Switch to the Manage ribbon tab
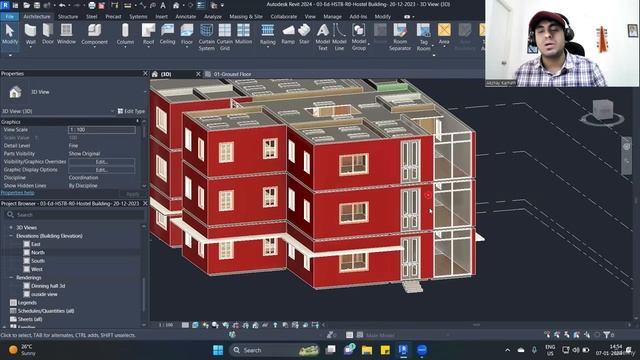Screen dimensions: 640x360 click(x=332, y=17)
